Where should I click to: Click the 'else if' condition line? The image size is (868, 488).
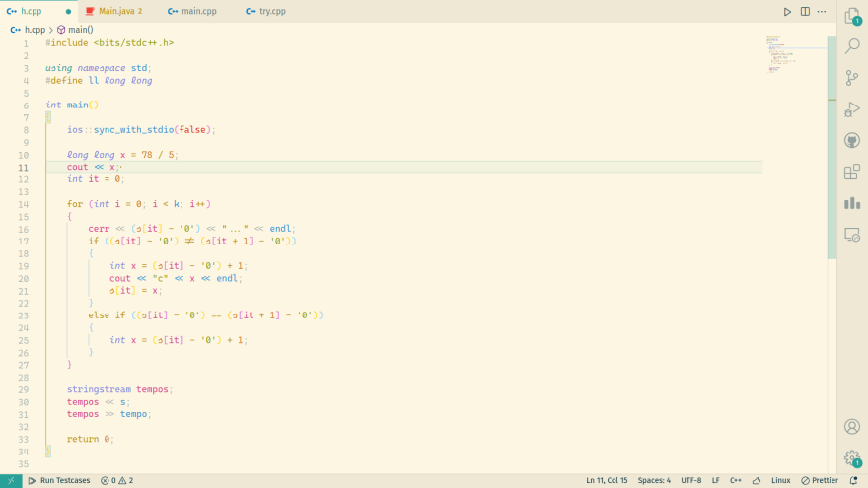pos(205,315)
